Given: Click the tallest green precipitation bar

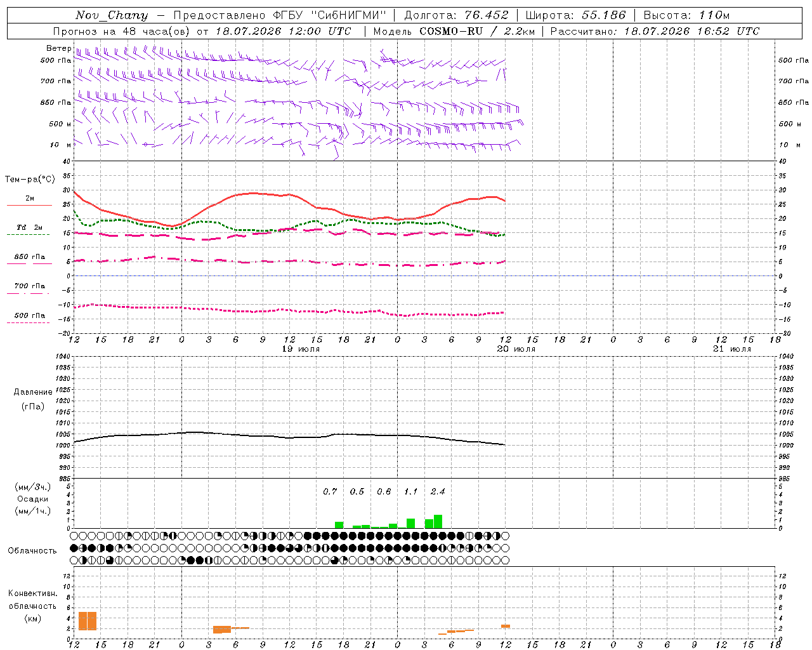Looking at the screenshot, I should coord(438,521).
